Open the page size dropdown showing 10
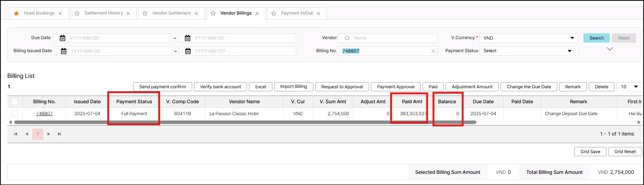Image resolution: width=644 pixels, height=185 pixels. tap(629, 87)
